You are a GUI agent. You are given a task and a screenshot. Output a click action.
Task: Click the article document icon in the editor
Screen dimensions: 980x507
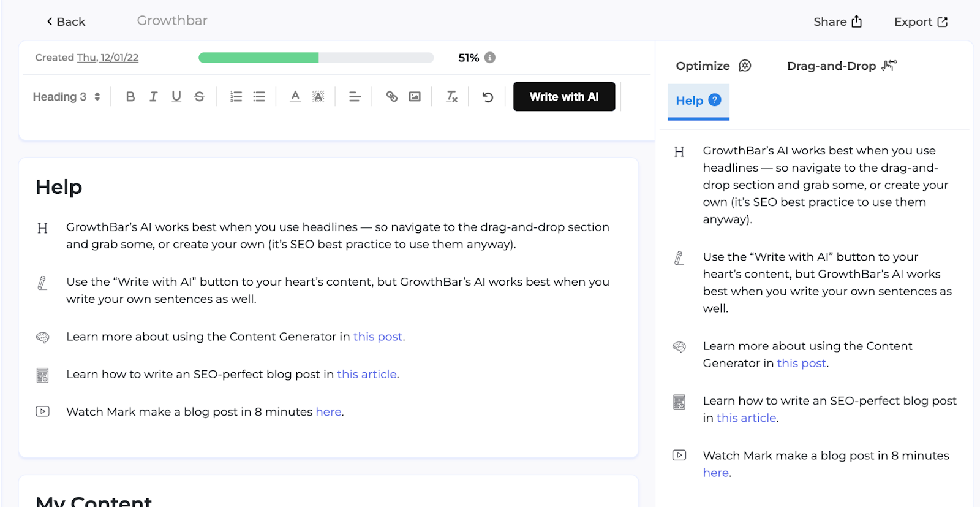(42, 375)
